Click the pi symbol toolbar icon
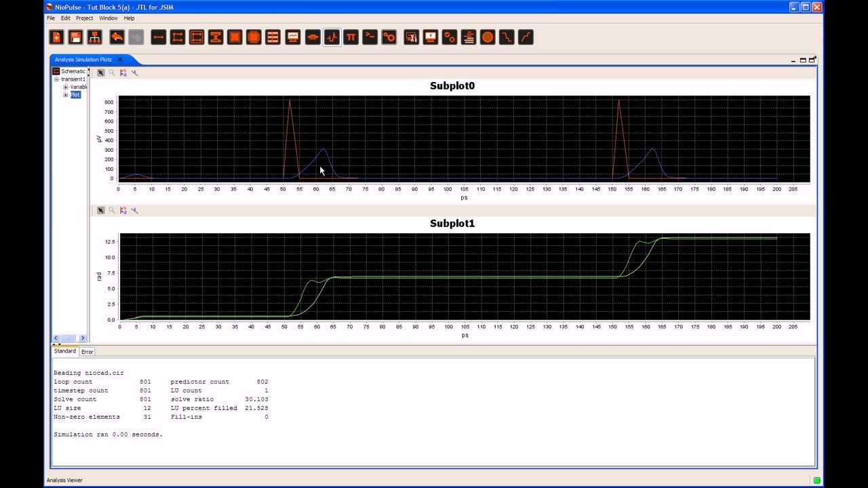This screenshot has width=868, height=488. coord(351,37)
